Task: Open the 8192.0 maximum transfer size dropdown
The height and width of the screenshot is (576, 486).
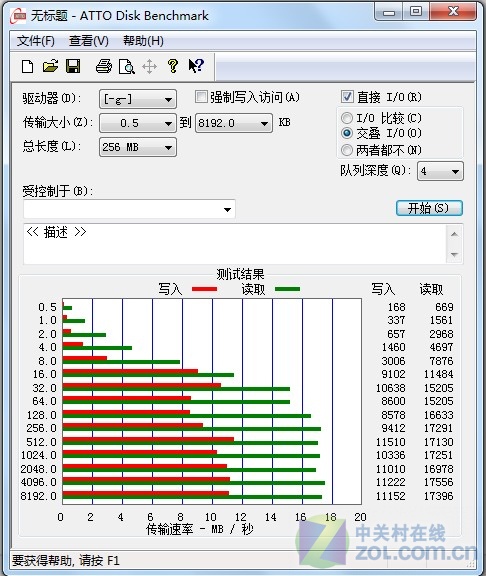Action: coord(234,123)
